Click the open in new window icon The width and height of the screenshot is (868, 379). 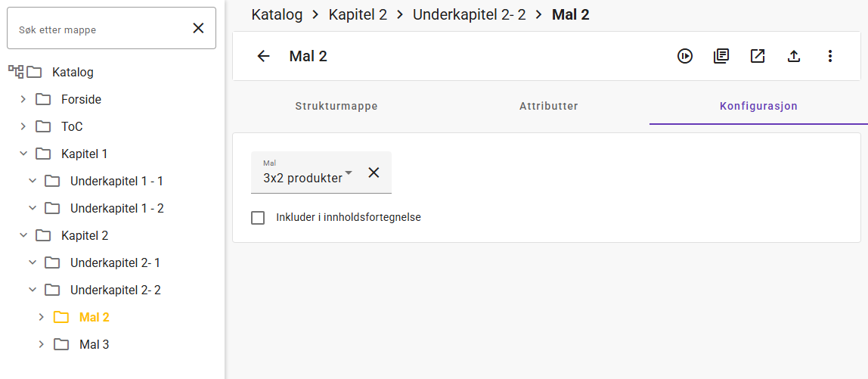[x=758, y=56]
